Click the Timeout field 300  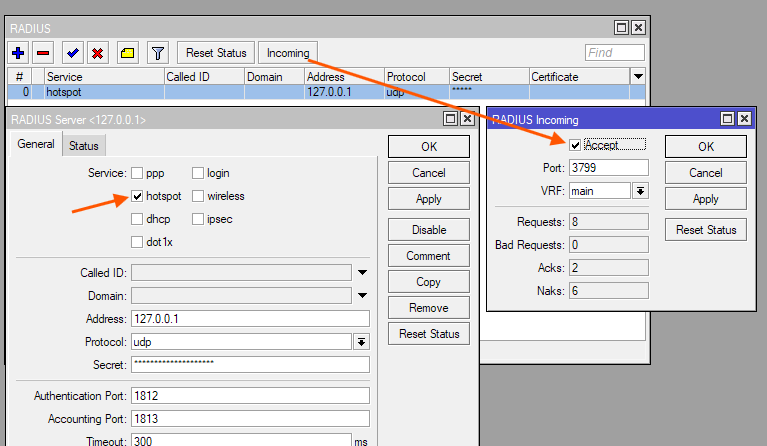coord(241,440)
